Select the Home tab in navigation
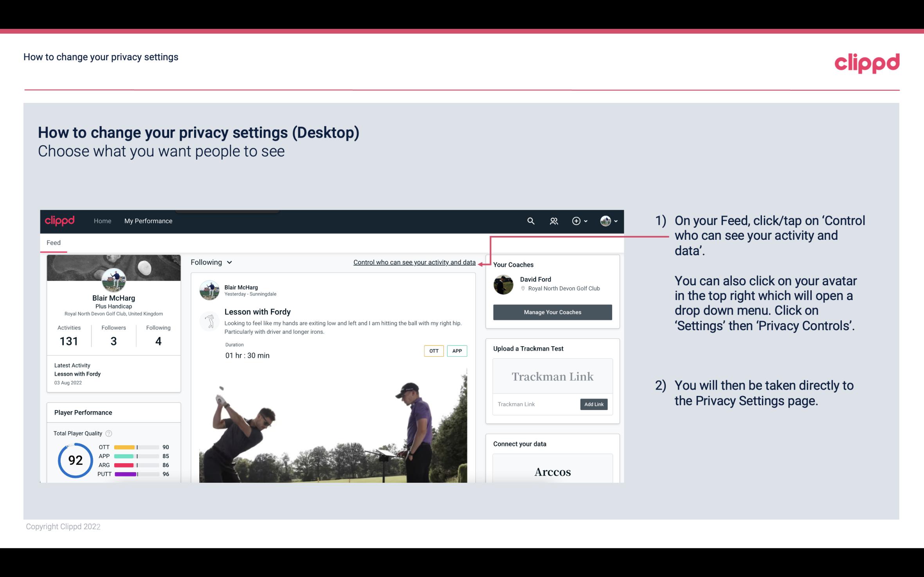The image size is (924, 577). click(x=102, y=221)
